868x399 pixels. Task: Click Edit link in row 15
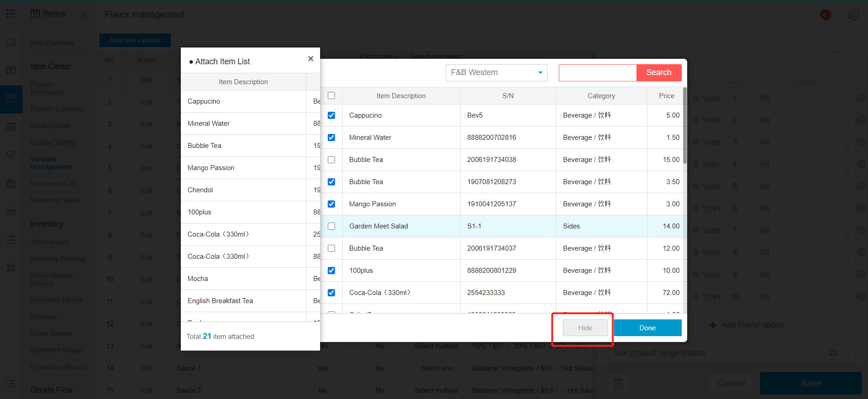tap(146, 390)
